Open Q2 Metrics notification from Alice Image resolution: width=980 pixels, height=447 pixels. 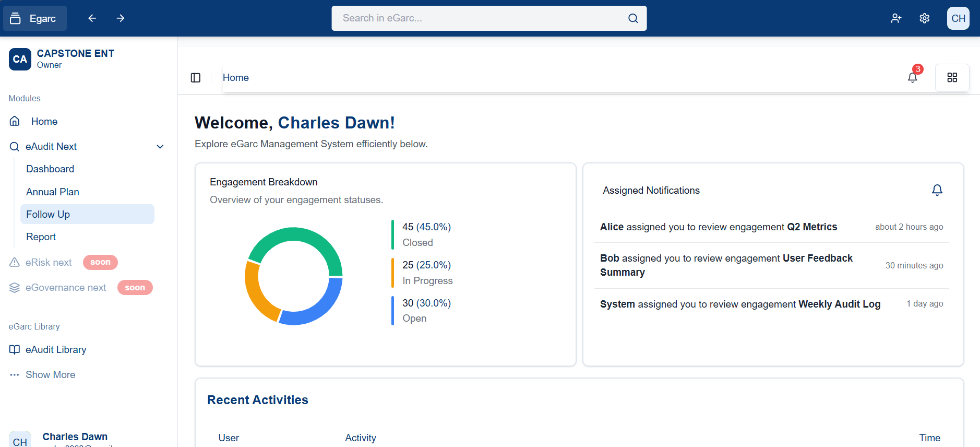(718, 227)
